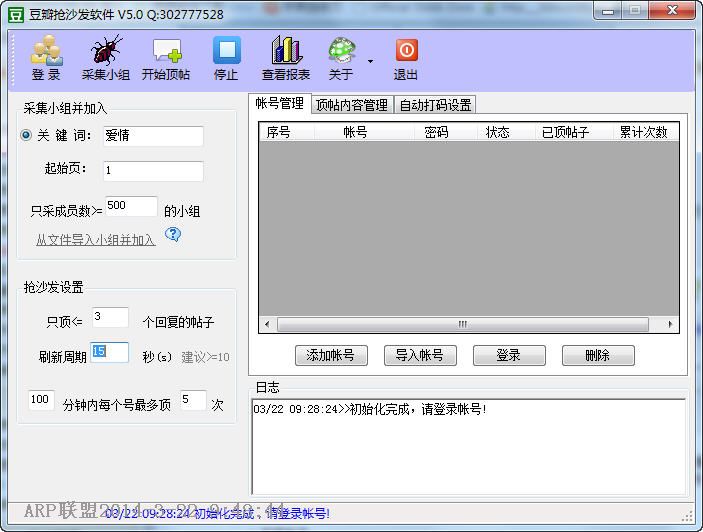Click the blue status bar message at the bottom
This screenshot has height=532, width=703.
(217, 514)
